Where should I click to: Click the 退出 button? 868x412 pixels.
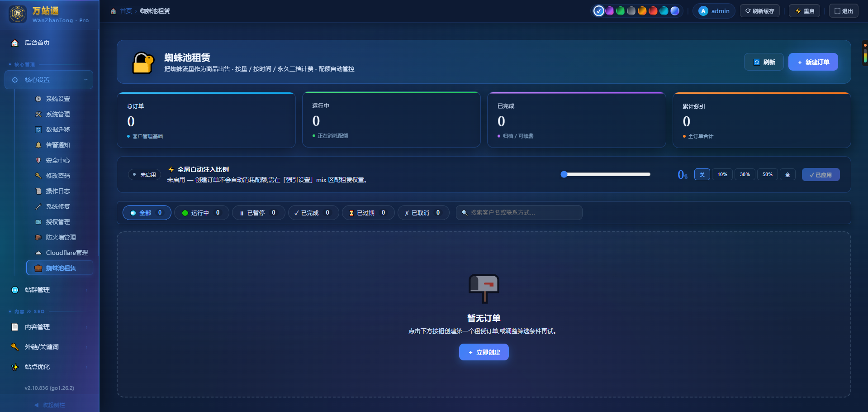[843, 11]
